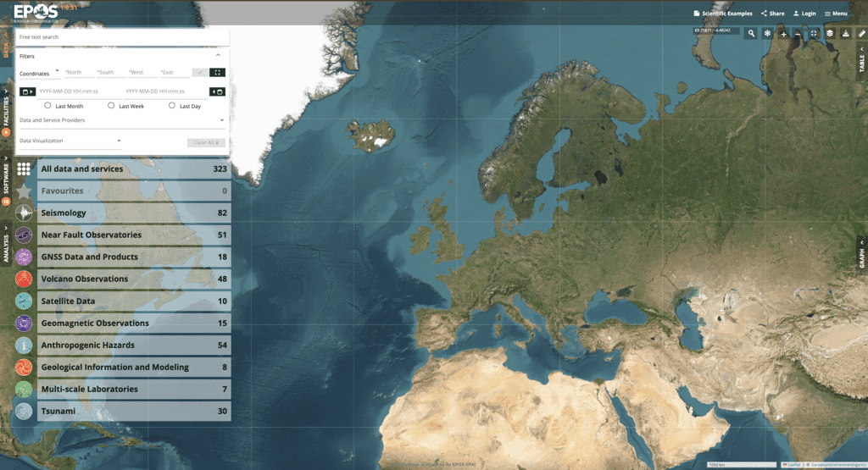Select the Last Week radio button
This screenshot has height=470, width=868.
[x=112, y=106]
